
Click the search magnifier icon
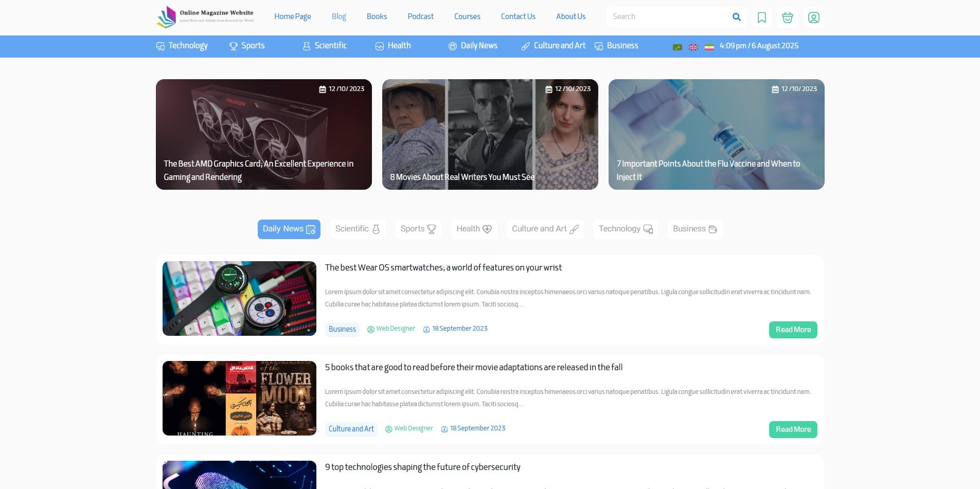pos(736,17)
